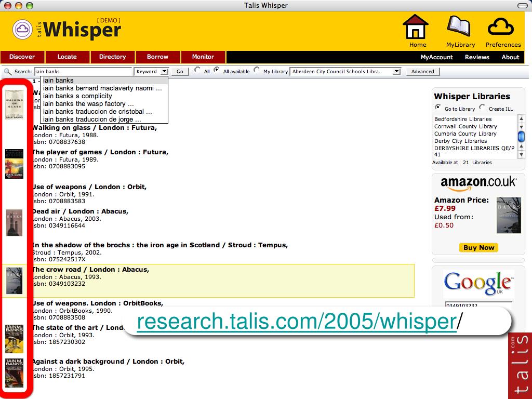
Task: Open 'Walking on glass / London : Futura' result
Action: pos(95,128)
